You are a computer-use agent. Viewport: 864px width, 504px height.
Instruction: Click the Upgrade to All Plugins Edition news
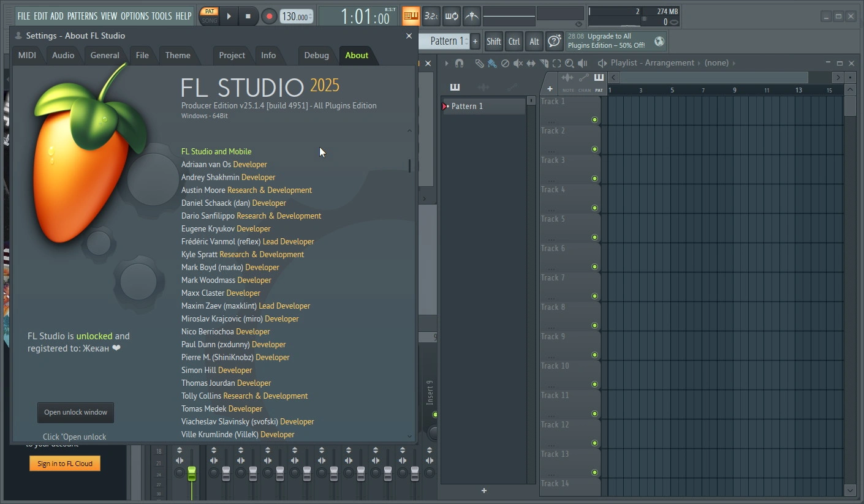607,41
